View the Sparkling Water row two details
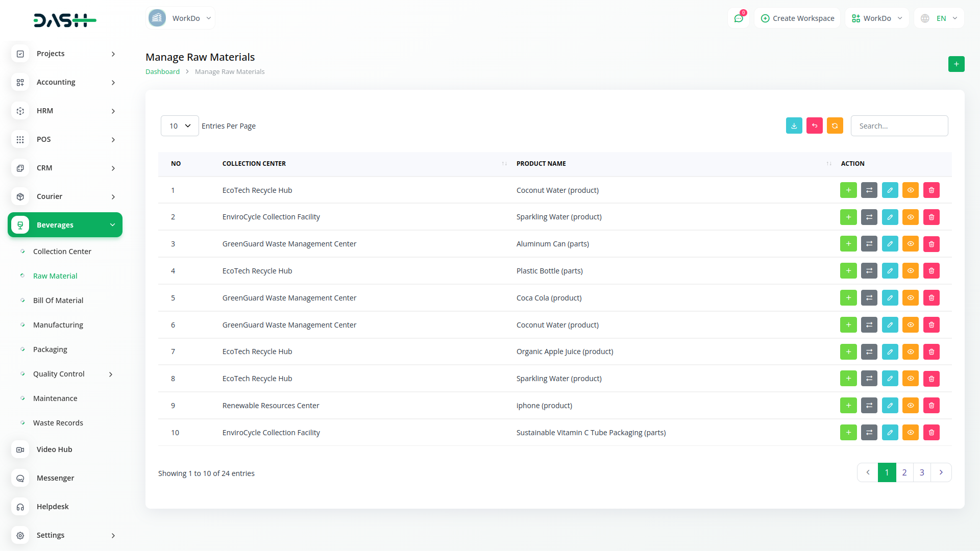 (x=910, y=217)
